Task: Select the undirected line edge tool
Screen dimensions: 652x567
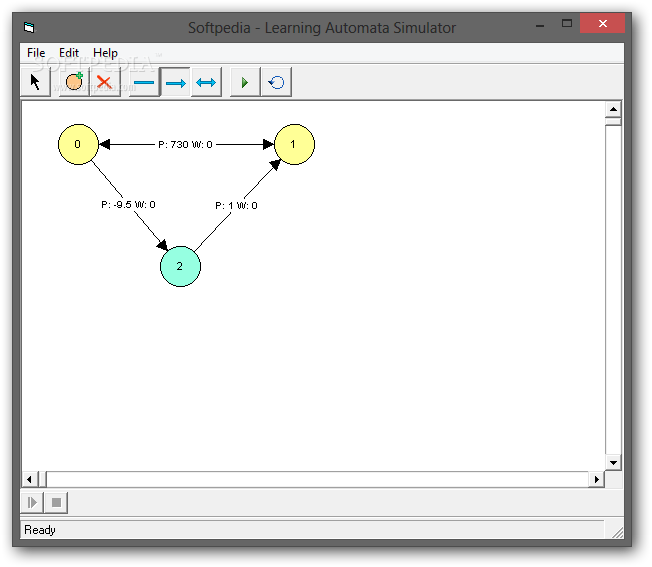Action: pos(144,82)
